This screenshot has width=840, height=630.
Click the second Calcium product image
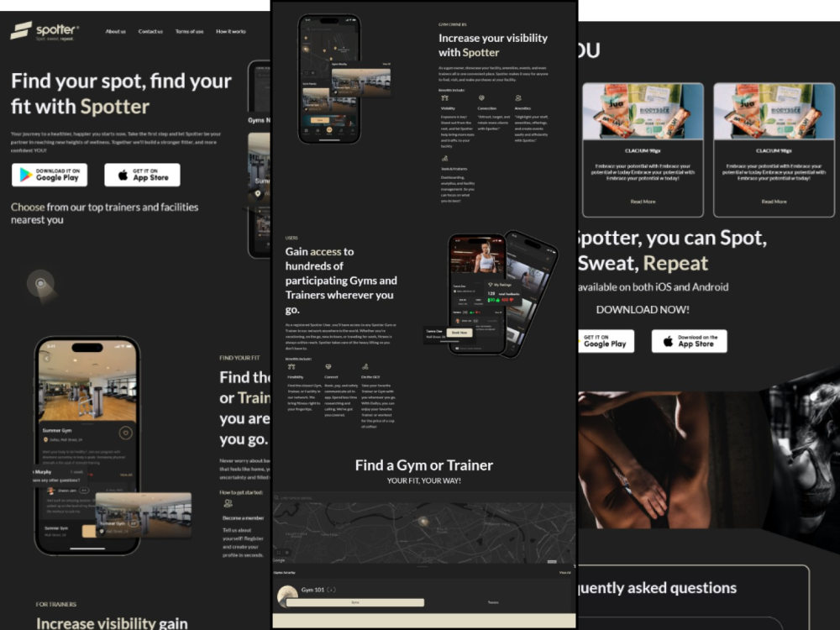tap(774, 112)
